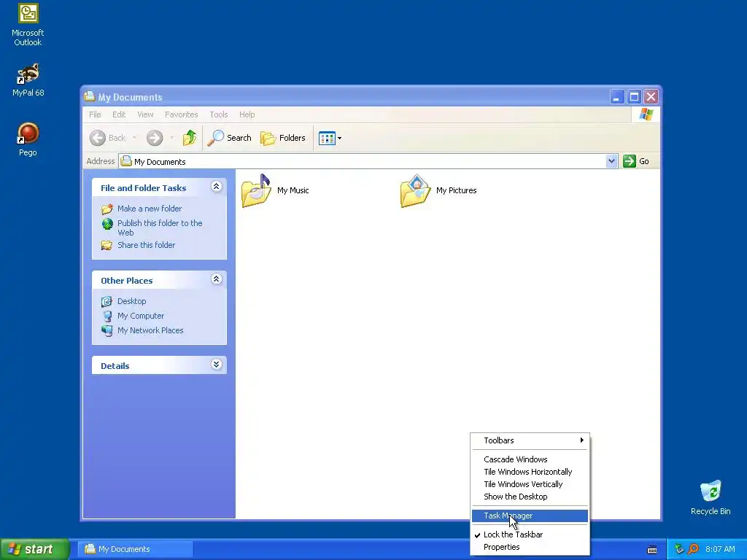
Task: Expand the Details panel
Action: (x=216, y=365)
